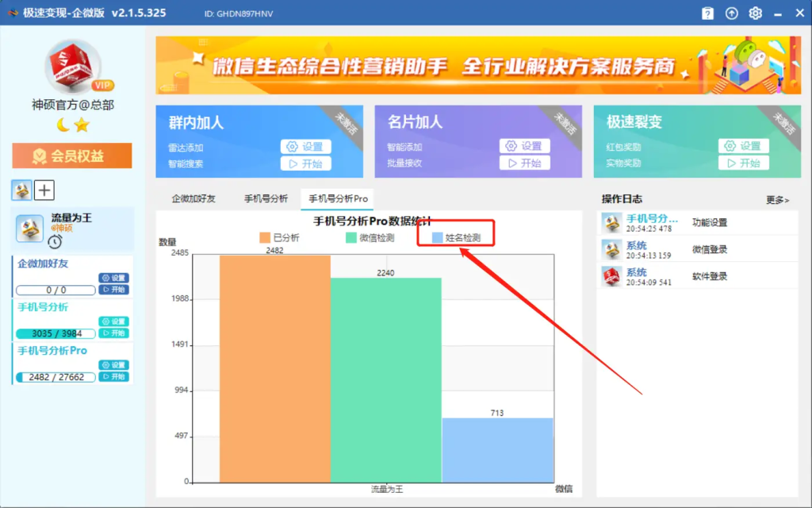Click the 3035/3984 progress bar under 手机号分析

[x=54, y=333]
